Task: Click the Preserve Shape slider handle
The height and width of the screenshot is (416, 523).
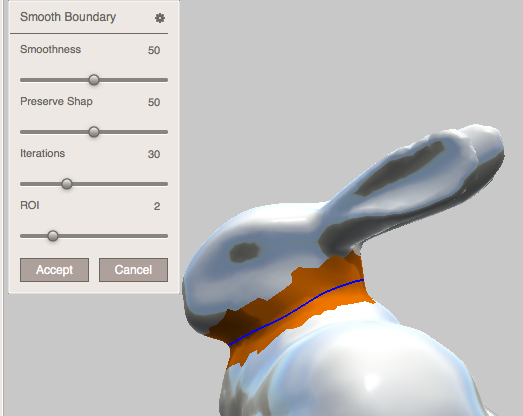Action: 94,132
